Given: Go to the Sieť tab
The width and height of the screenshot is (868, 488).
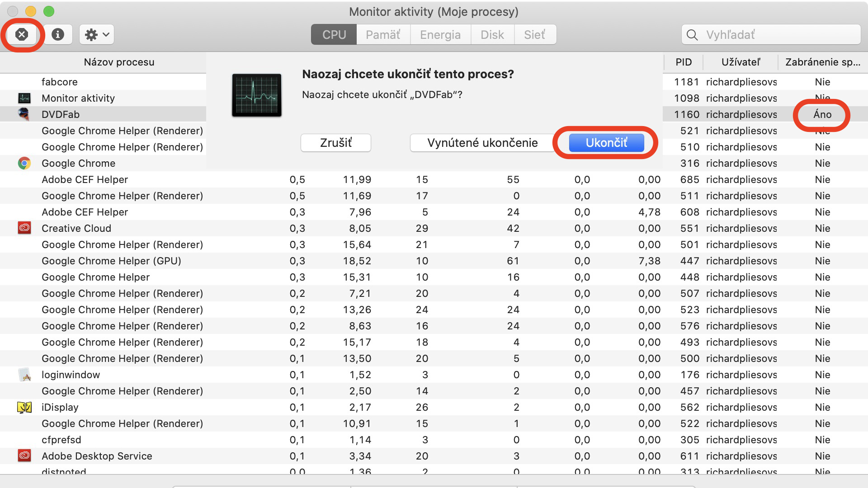Looking at the screenshot, I should point(535,35).
